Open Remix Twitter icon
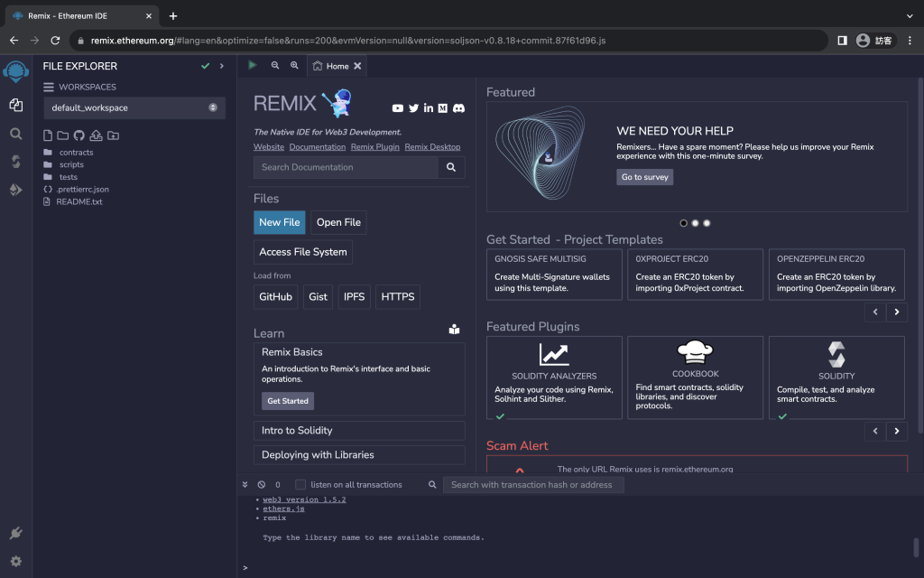924x578 pixels. click(413, 108)
